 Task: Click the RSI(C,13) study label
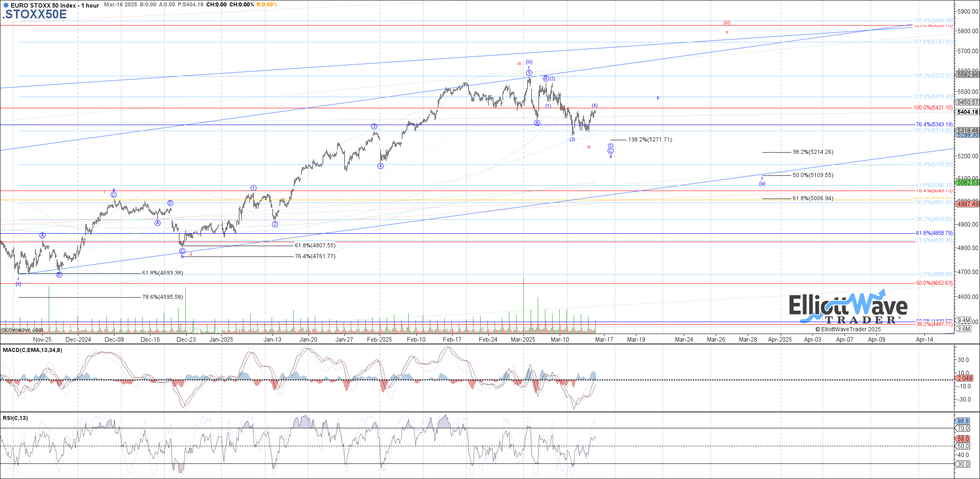point(15,418)
